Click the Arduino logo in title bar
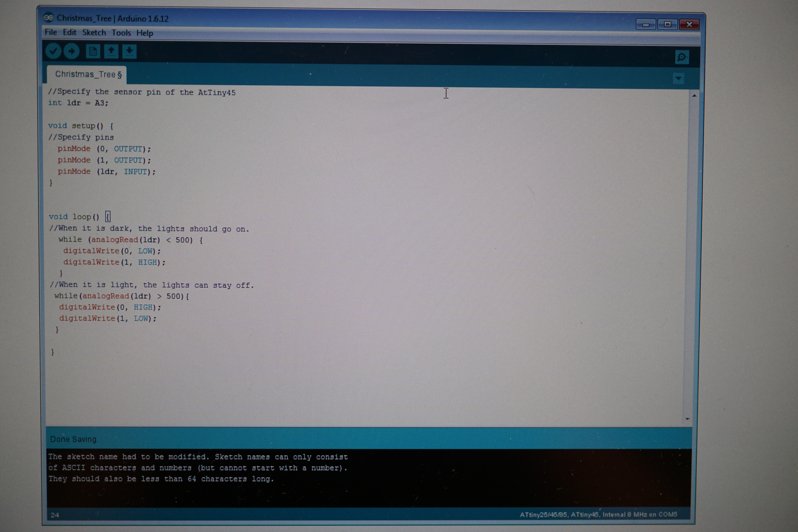Image resolution: width=798 pixels, height=532 pixels. [49, 18]
